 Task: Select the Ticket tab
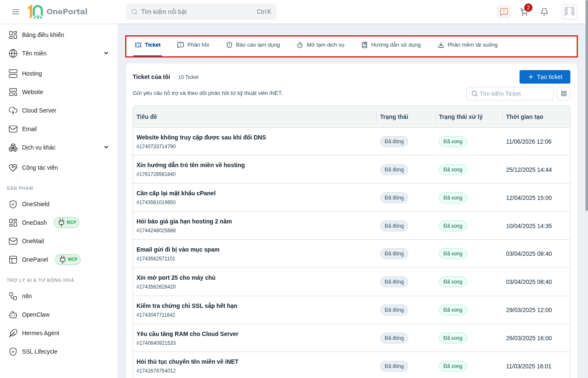pyautogui.click(x=147, y=45)
